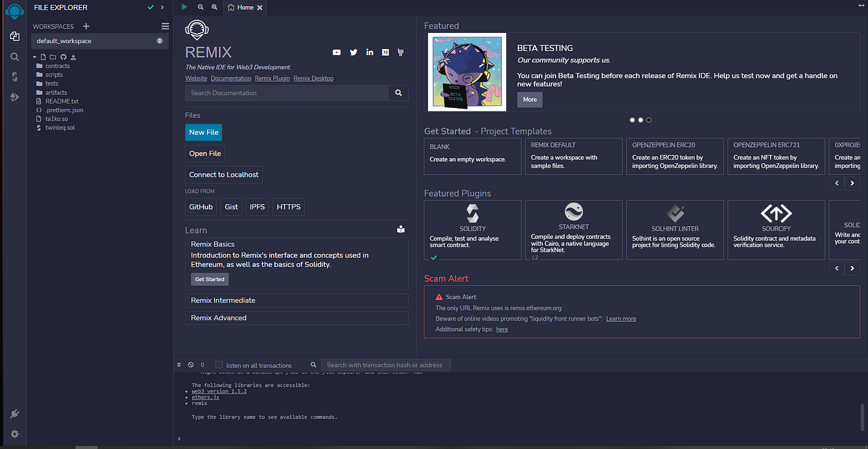
Task: Click the documentation search magnifier button
Action: tap(399, 93)
